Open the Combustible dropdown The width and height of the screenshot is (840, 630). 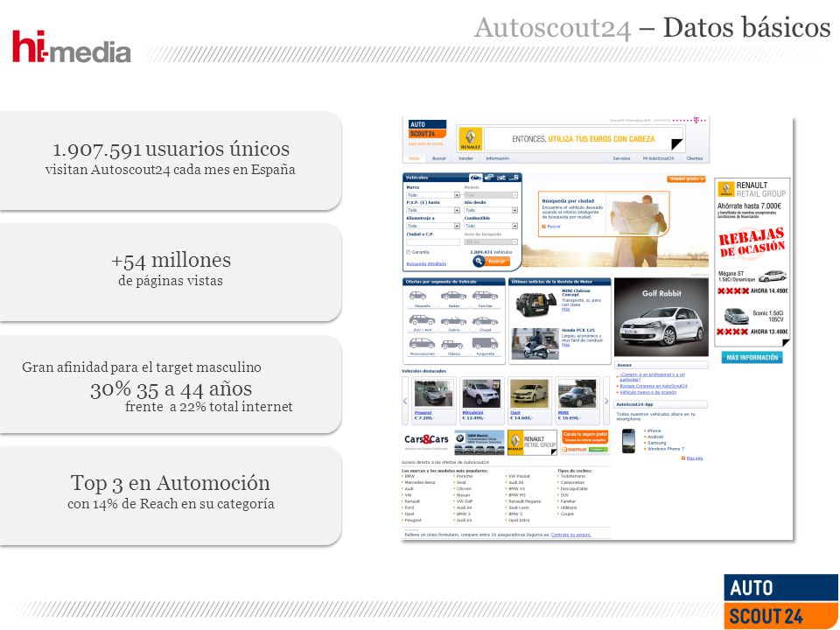point(491,226)
